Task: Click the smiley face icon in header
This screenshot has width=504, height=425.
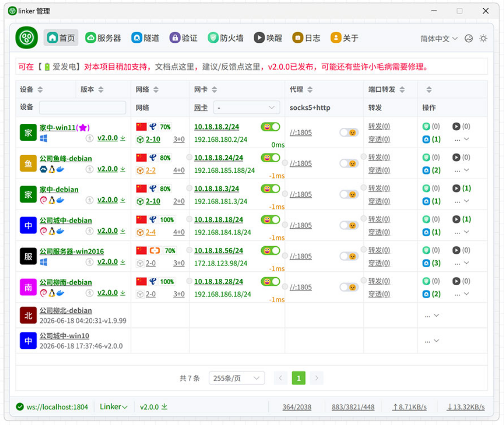Action: [x=469, y=38]
